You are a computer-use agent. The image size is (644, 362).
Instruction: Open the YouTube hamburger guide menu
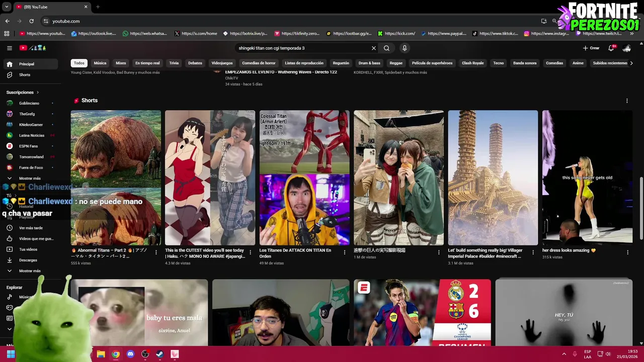click(x=10, y=48)
